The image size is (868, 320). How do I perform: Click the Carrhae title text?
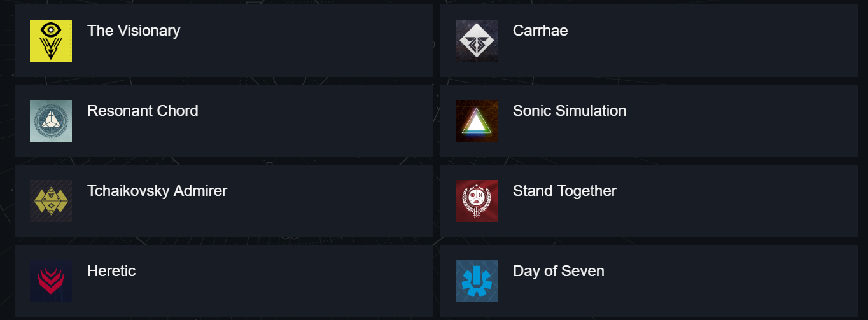point(540,31)
